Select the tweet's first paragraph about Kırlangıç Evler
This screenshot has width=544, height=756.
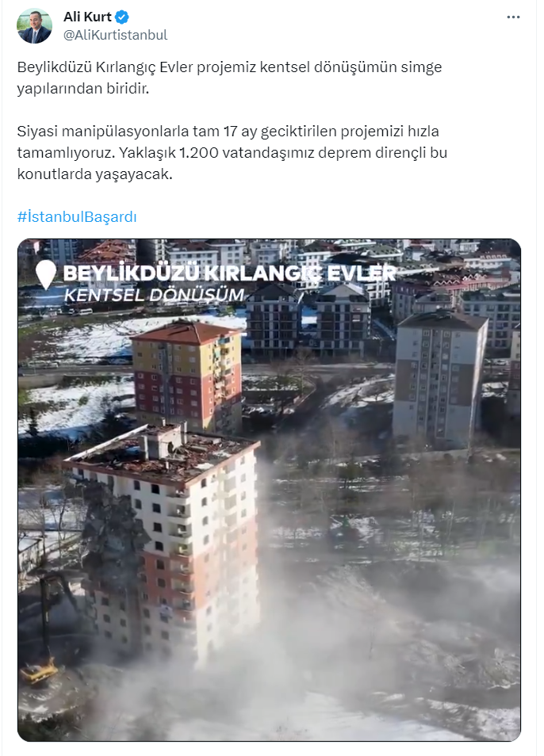(229, 77)
